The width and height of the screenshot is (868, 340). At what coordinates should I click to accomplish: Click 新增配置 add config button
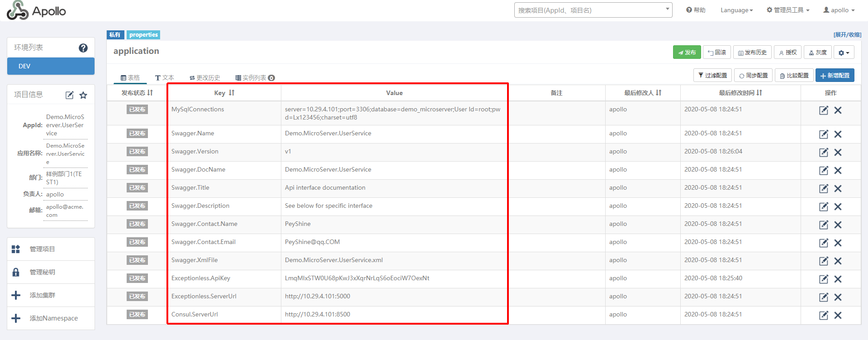[x=835, y=75]
